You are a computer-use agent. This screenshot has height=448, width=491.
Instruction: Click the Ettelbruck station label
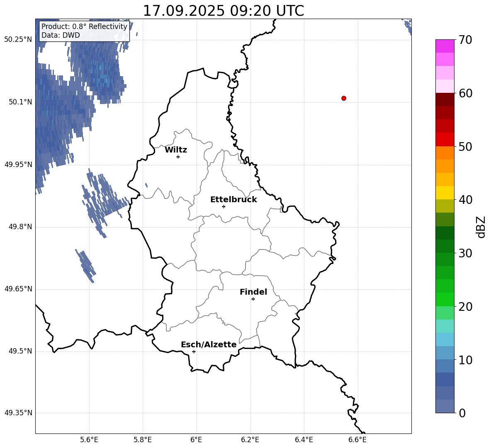tap(233, 200)
